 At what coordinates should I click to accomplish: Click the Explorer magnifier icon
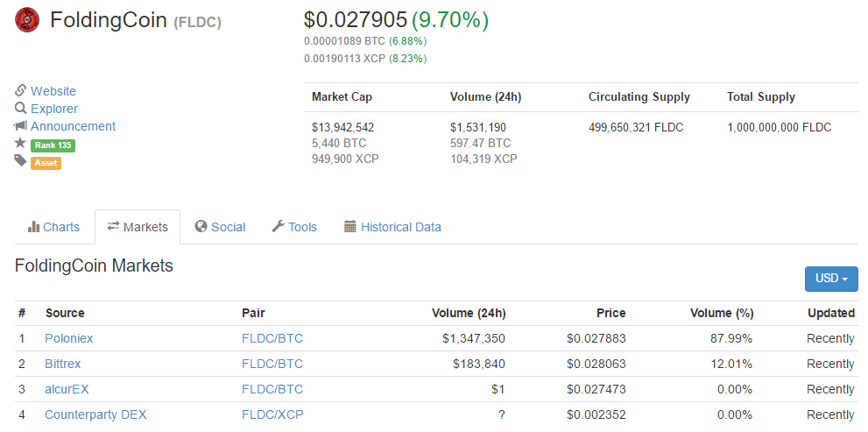[x=21, y=109]
